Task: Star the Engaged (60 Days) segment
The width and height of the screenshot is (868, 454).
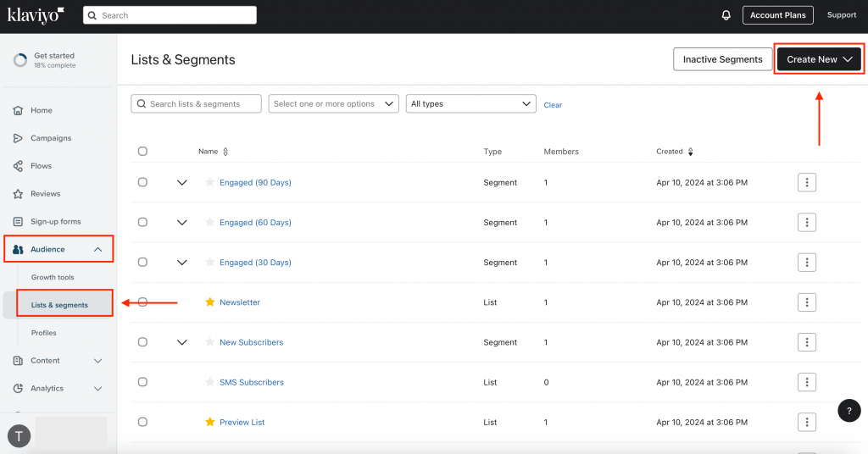Action: (x=210, y=222)
